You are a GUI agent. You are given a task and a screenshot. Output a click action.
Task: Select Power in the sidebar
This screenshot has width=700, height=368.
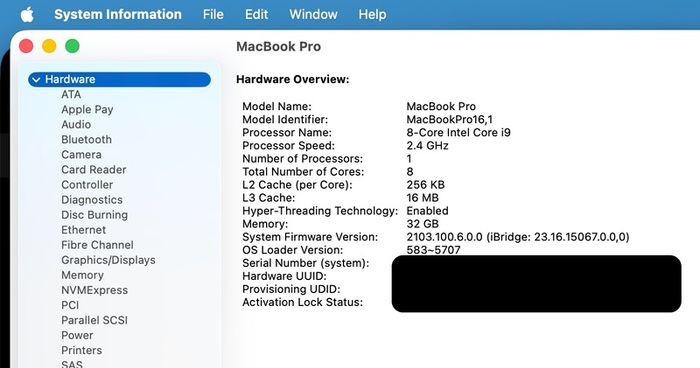click(77, 335)
